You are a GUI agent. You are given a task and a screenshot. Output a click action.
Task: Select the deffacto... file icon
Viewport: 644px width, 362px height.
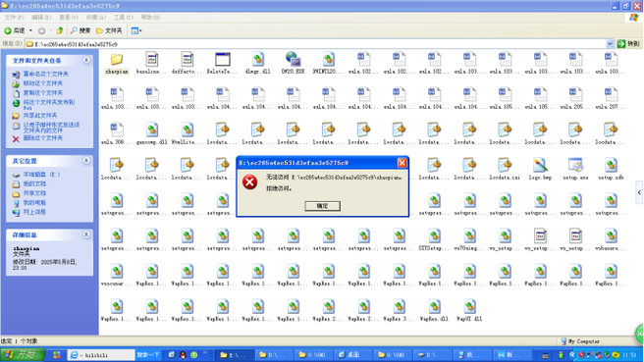point(188,60)
